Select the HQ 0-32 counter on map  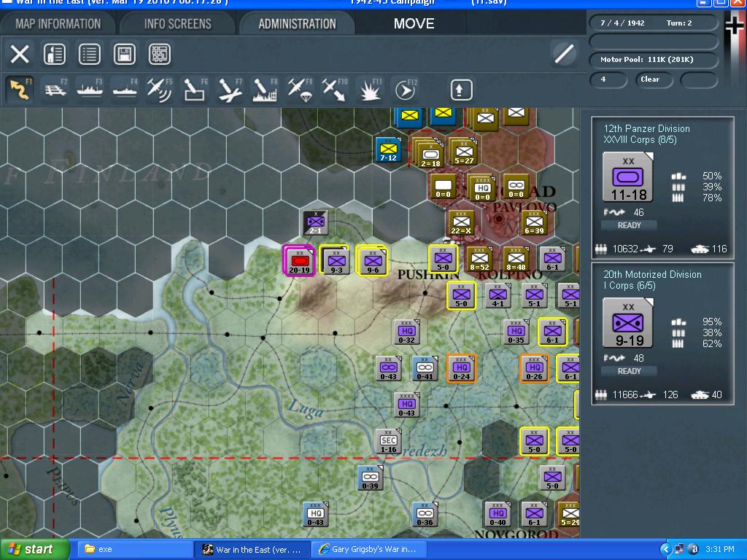(406, 332)
